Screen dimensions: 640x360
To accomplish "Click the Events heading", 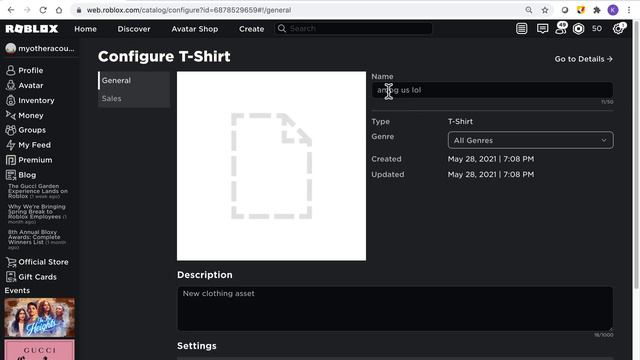I will tap(17, 291).
